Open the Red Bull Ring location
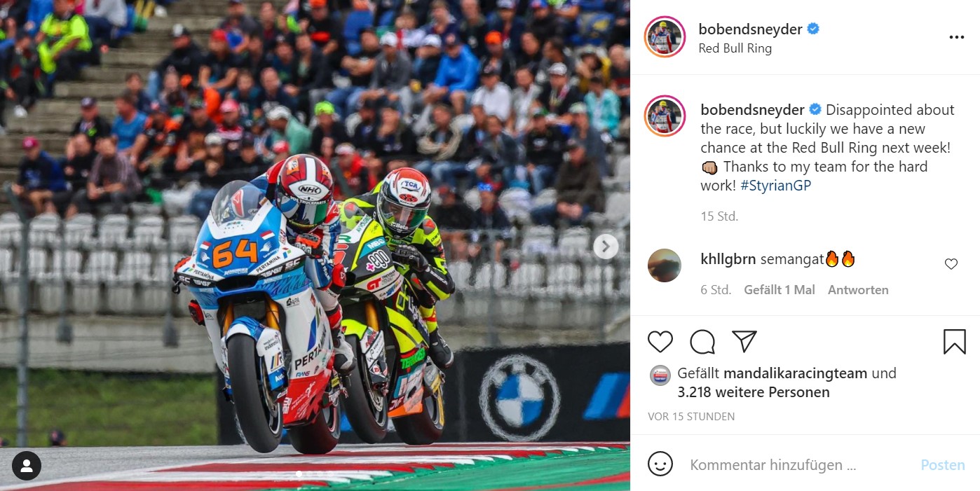 735,48
